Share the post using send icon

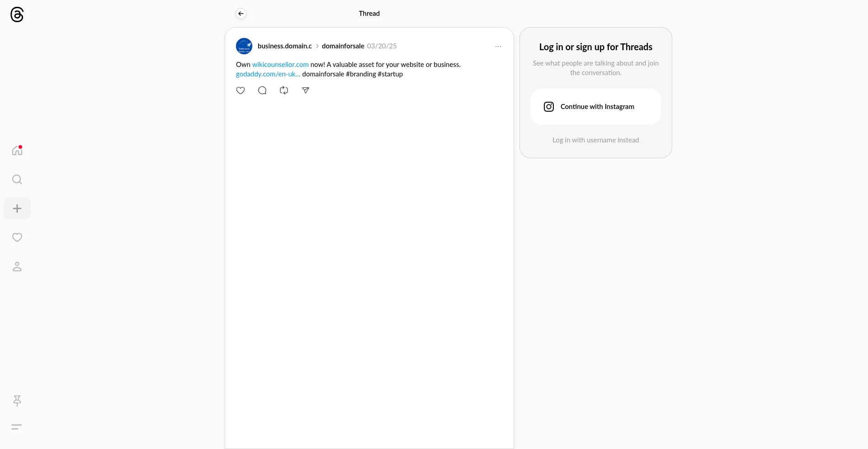[306, 90]
